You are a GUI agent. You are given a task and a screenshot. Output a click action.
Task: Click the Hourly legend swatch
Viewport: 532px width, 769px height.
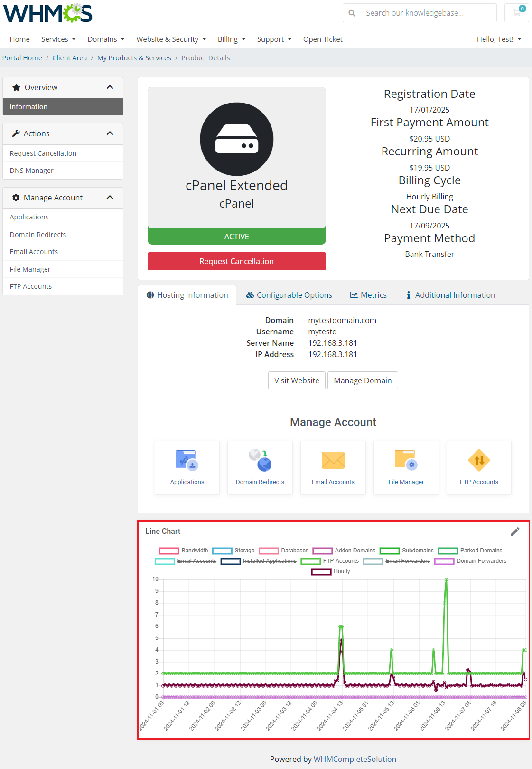click(x=321, y=571)
